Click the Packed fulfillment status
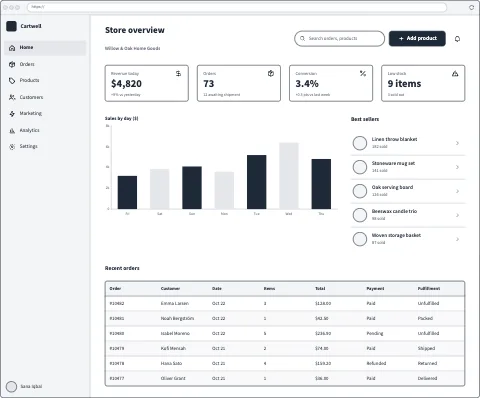The height and width of the screenshot is (398, 480). click(x=425, y=319)
